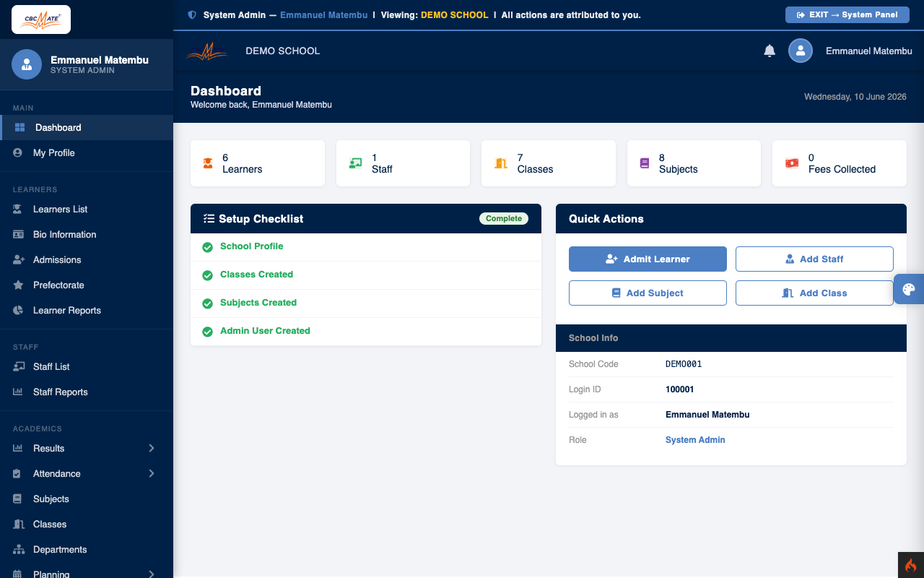Screen dimensions: 924x578
Task: Click the Add Class button
Action: (814, 293)
